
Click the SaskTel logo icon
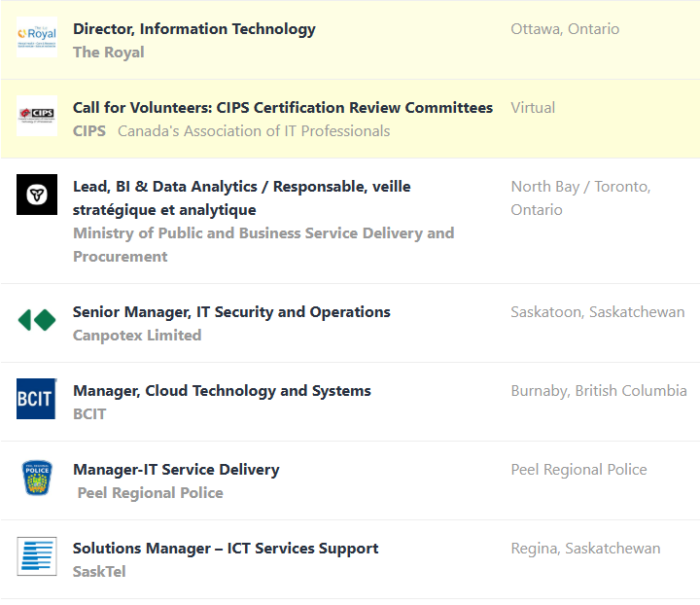pyautogui.click(x=37, y=556)
